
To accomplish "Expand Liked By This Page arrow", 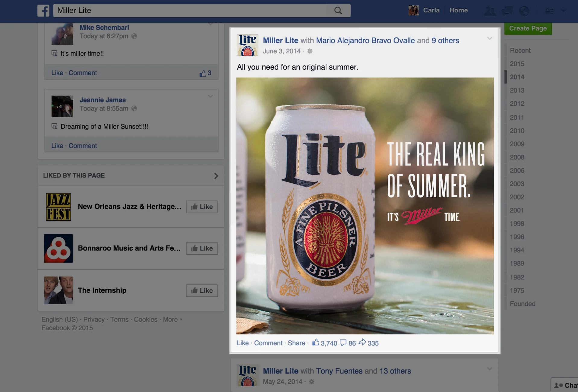I will pos(216,176).
